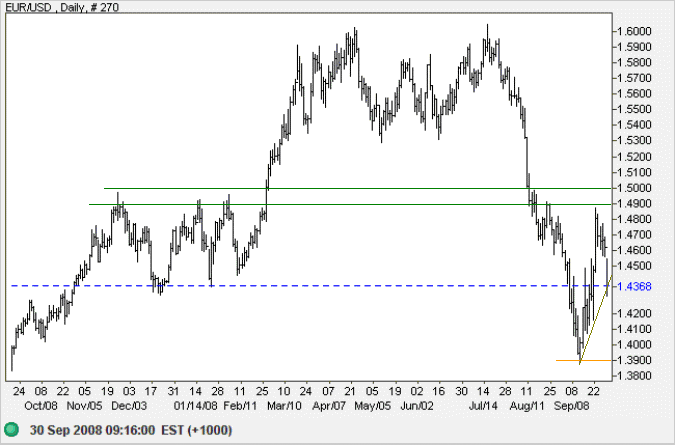Click the day tick label 31

(173, 391)
